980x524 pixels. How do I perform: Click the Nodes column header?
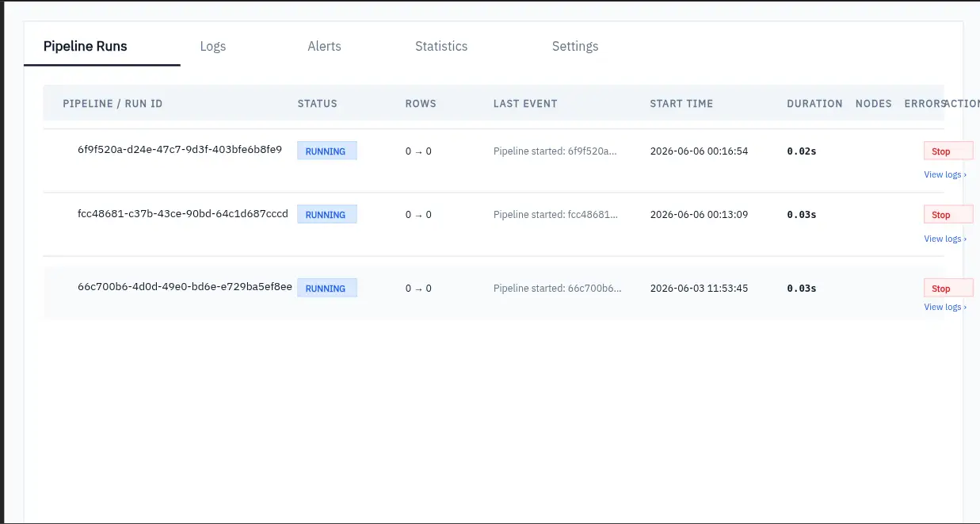(874, 104)
